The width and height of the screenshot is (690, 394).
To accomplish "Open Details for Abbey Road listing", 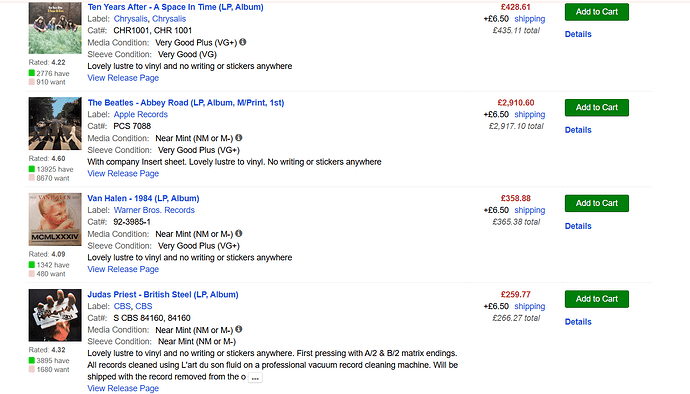I will (x=578, y=130).
